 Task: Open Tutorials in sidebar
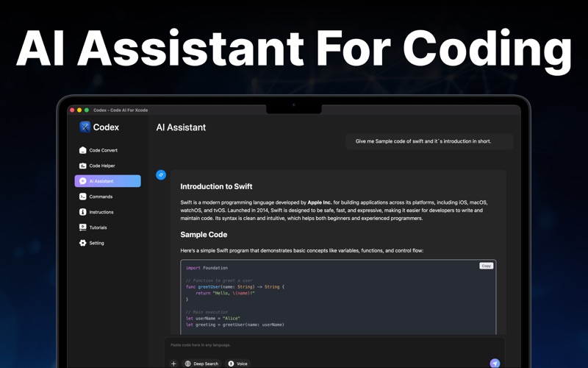point(93,227)
